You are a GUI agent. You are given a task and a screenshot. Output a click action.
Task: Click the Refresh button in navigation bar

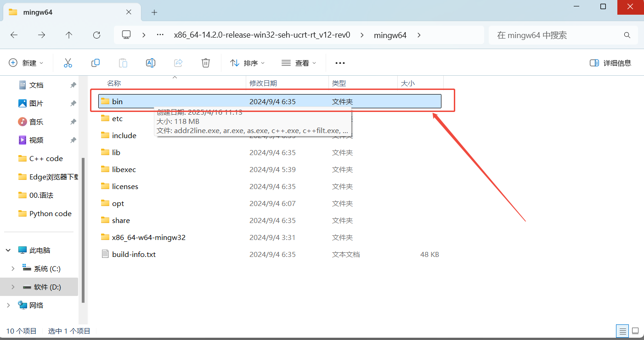pos(96,35)
